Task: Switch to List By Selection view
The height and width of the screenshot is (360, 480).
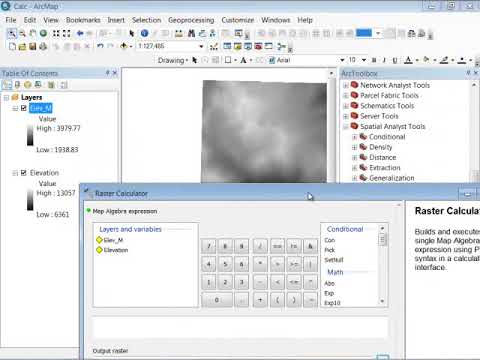Action: coord(38,85)
